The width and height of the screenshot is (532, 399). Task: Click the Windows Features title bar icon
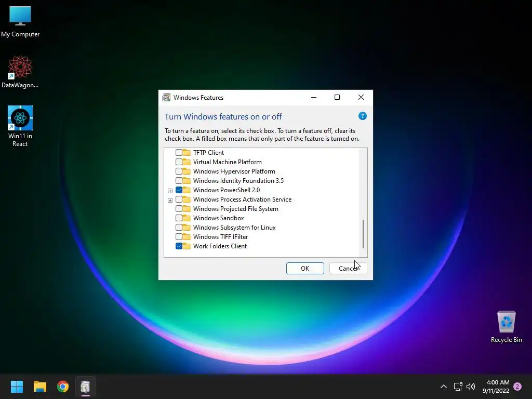(167, 97)
